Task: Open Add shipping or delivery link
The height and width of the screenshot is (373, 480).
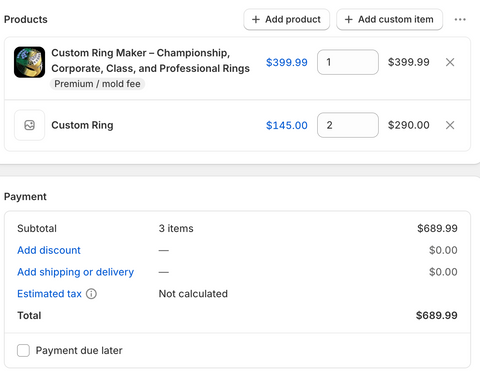Action: 76,272
